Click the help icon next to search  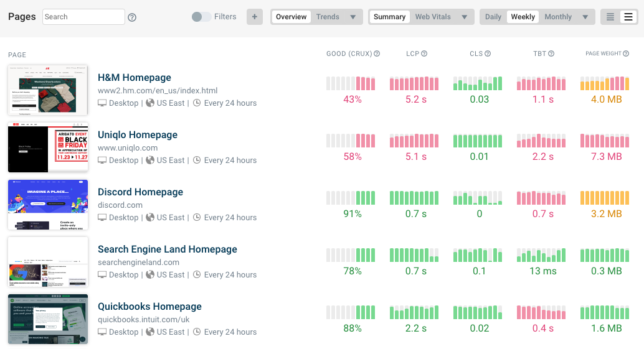[x=132, y=17]
